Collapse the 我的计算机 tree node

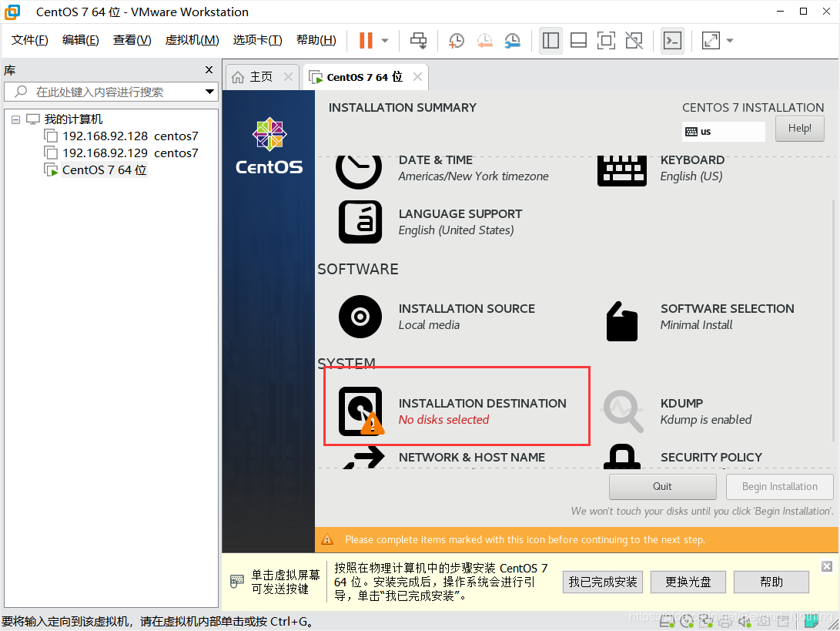[16, 119]
